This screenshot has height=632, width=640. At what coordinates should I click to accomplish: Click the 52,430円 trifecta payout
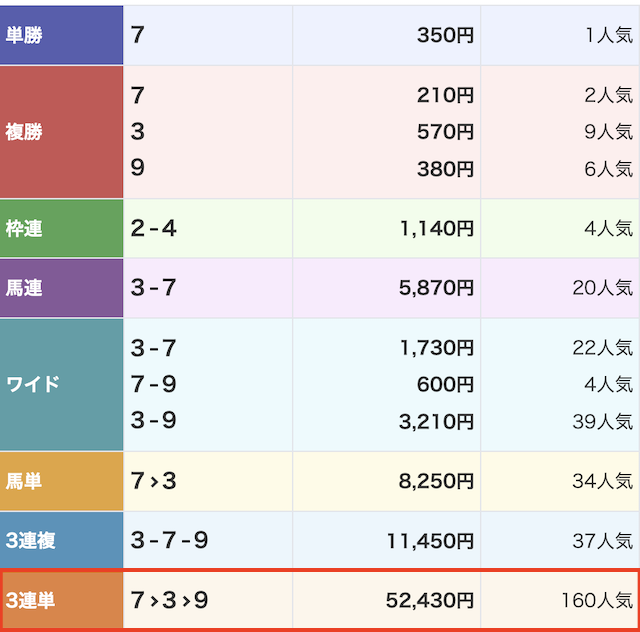(430, 600)
